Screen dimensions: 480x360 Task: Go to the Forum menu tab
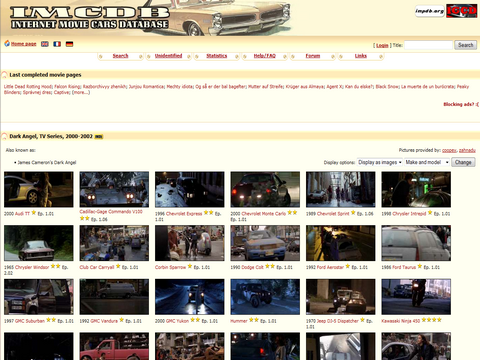click(313, 56)
